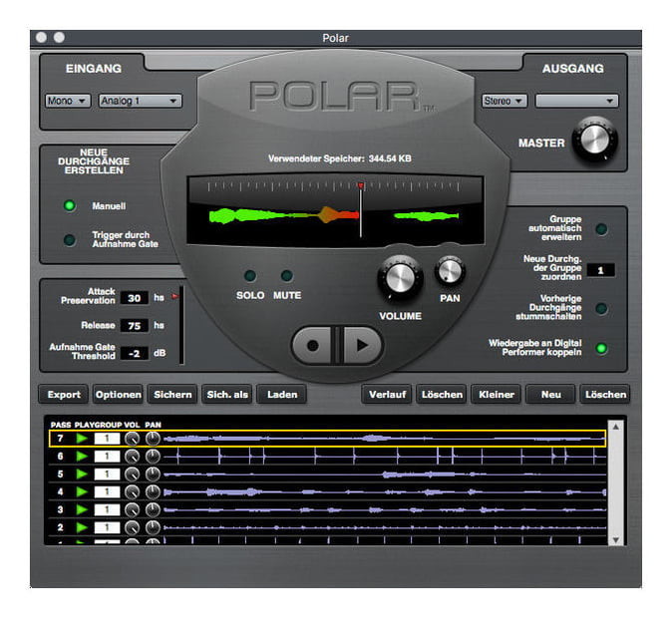Click the Optionen button

119,395
